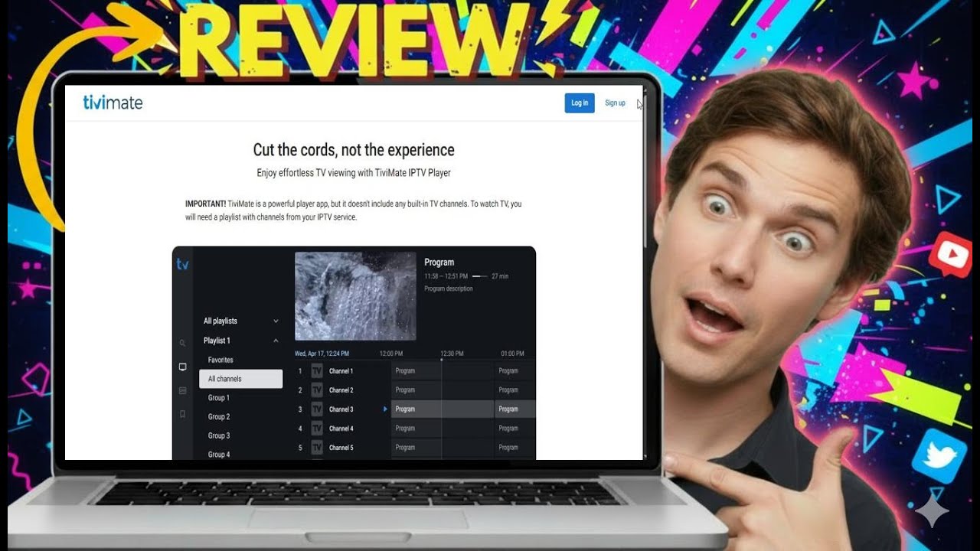Image resolution: width=980 pixels, height=551 pixels.
Task: Click the 'Enjoy effortless TV viewing' subtitle
Action: click(354, 173)
